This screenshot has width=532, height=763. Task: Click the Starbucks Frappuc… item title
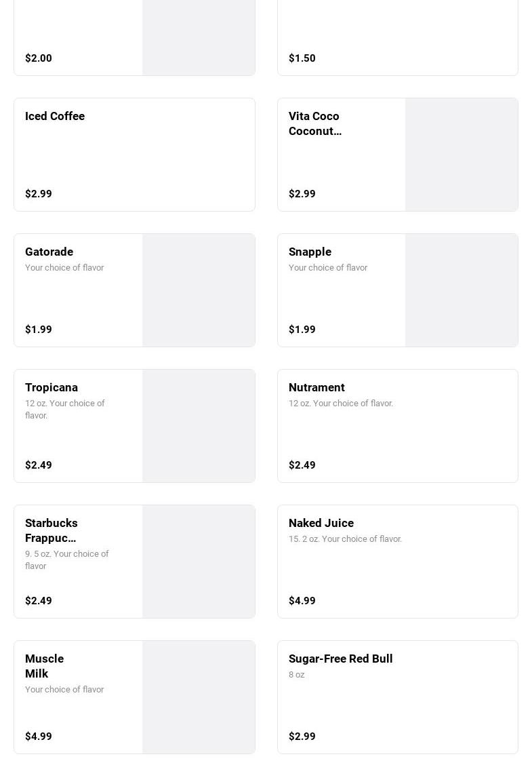[x=52, y=530]
